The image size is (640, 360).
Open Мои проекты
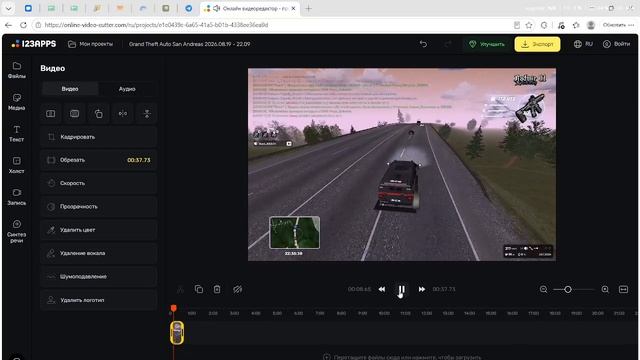point(90,44)
